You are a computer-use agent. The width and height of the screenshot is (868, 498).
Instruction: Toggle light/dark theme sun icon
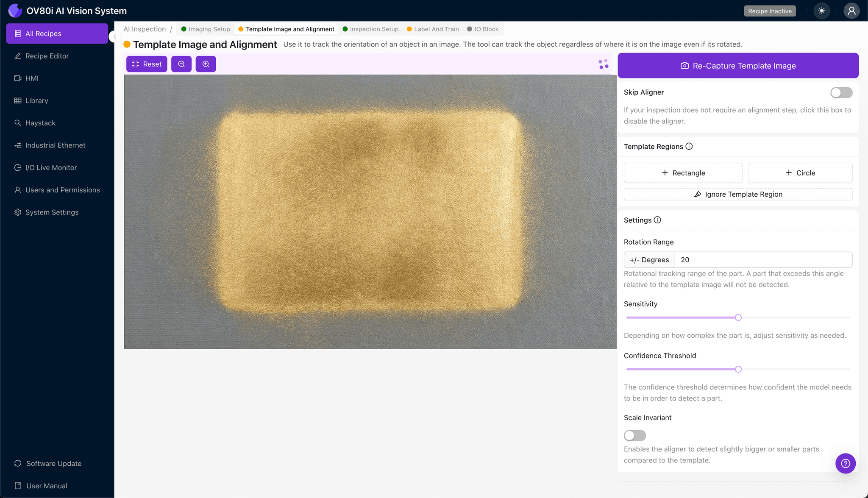[x=822, y=11]
